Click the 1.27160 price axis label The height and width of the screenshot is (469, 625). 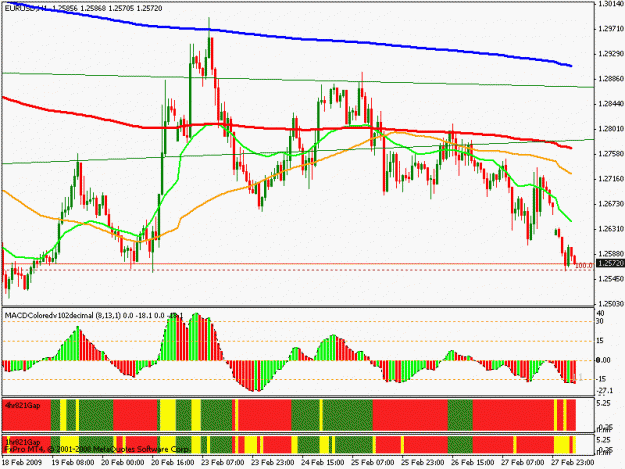(610, 179)
